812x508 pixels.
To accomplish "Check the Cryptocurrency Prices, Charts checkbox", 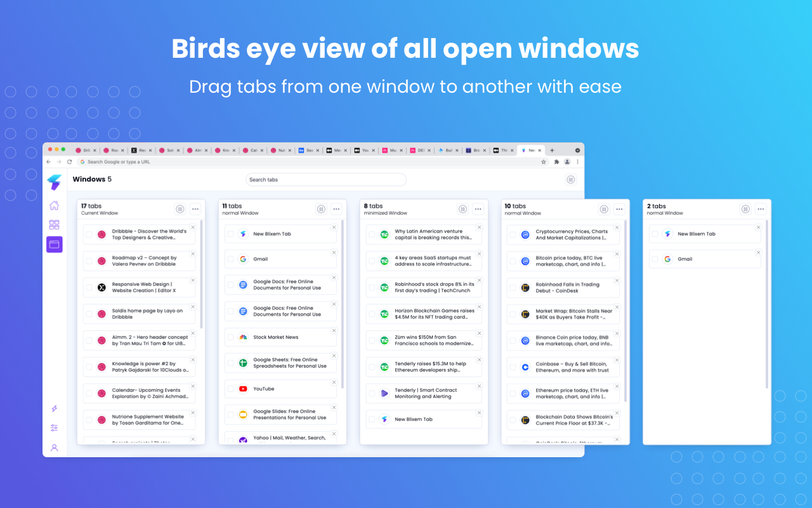I will 513,234.
